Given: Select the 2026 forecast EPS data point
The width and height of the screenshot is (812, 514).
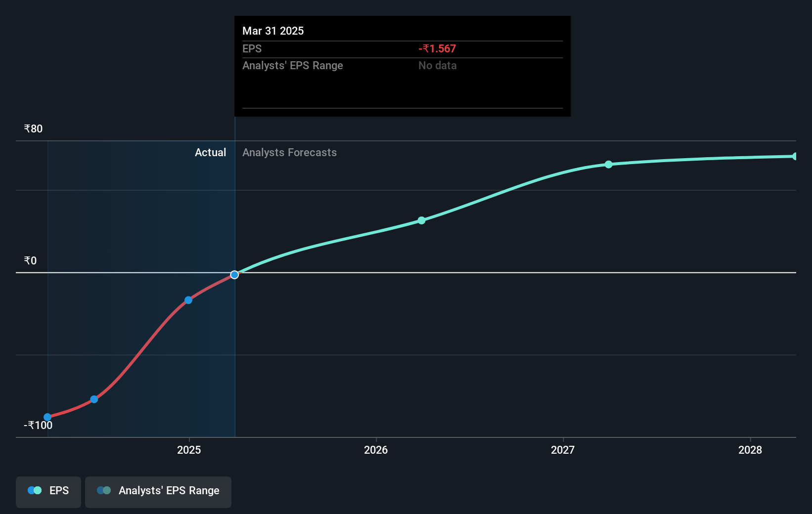Looking at the screenshot, I should coord(421,220).
